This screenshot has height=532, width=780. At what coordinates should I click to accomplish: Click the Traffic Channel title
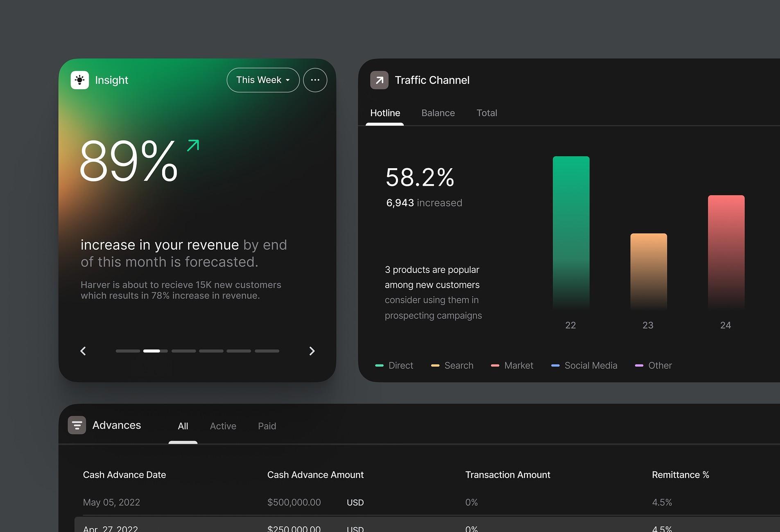pos(432,80)
